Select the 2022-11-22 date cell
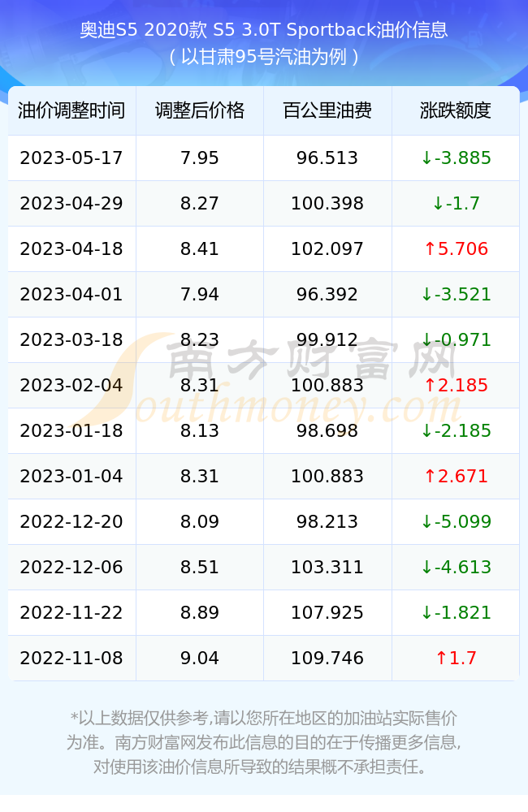 pyautogui.click(x=71, y=612)
